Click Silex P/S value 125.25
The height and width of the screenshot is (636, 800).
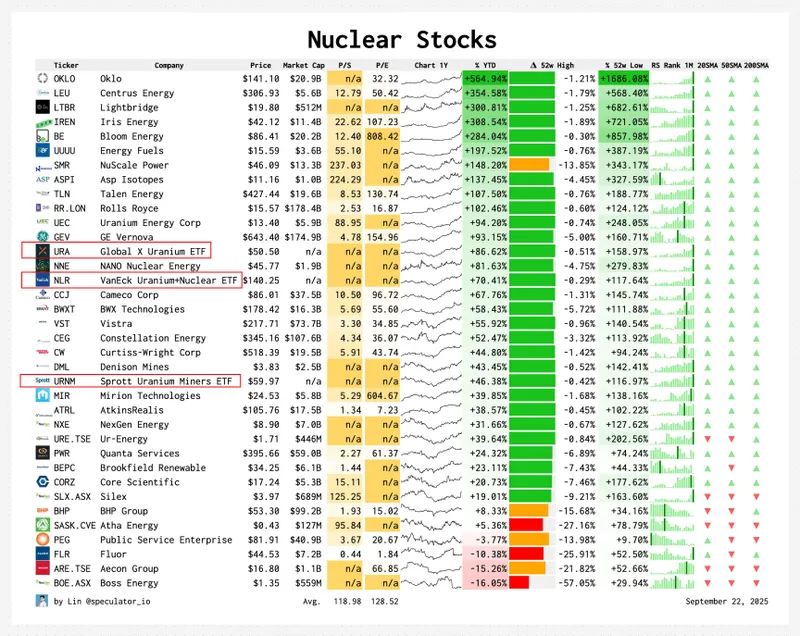point(345,496)
